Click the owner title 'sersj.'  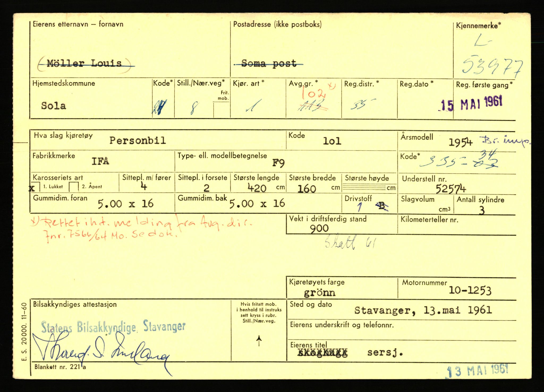pyautogui.click(x=385, y=353)
